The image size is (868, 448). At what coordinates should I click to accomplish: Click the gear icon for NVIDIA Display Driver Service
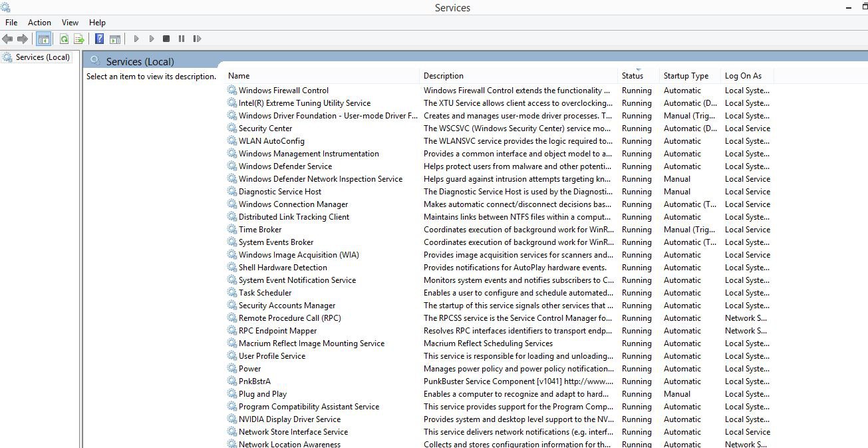(x=232, y=419)
